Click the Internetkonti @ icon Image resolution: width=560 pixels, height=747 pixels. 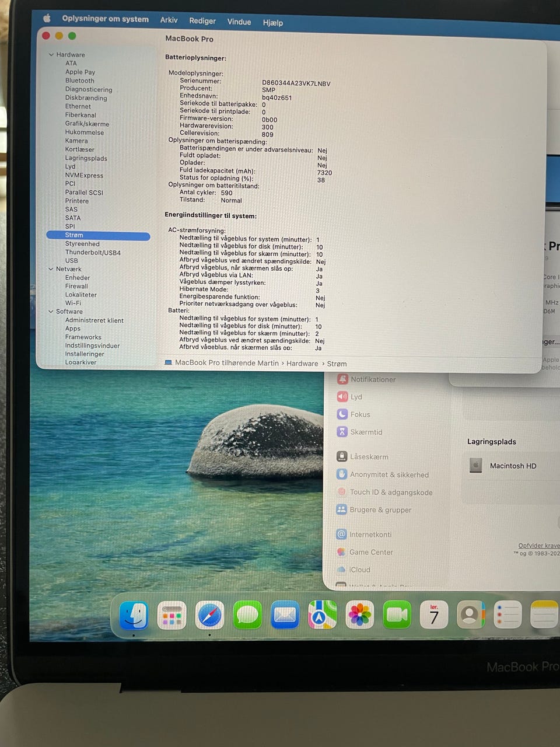coord(341,534)
